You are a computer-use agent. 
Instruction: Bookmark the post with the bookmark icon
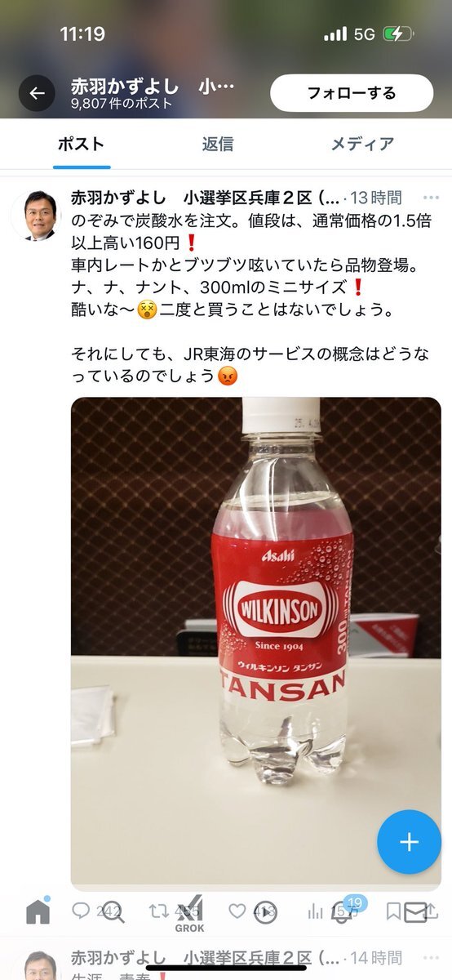click(x=393, y=911)
